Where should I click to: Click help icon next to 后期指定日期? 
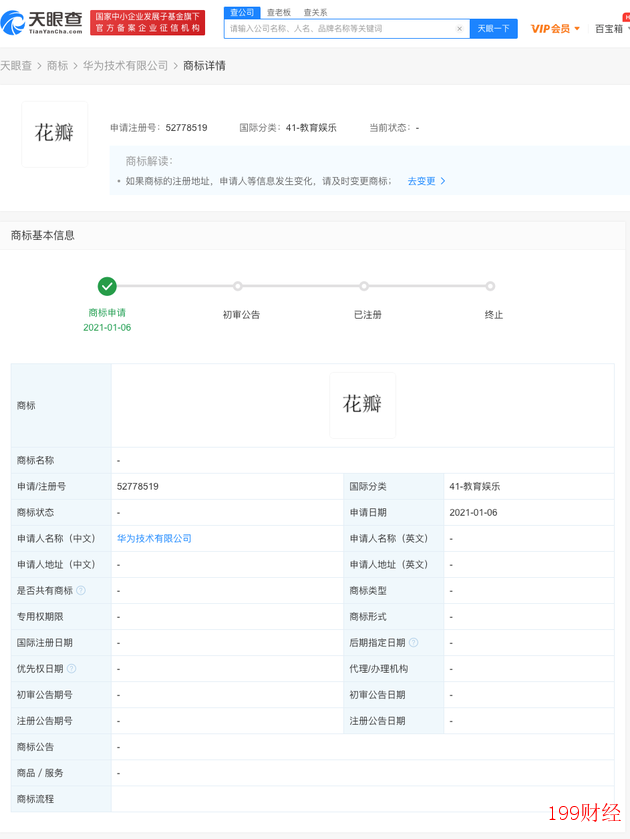pyautogui.click(x=413, y=642)
